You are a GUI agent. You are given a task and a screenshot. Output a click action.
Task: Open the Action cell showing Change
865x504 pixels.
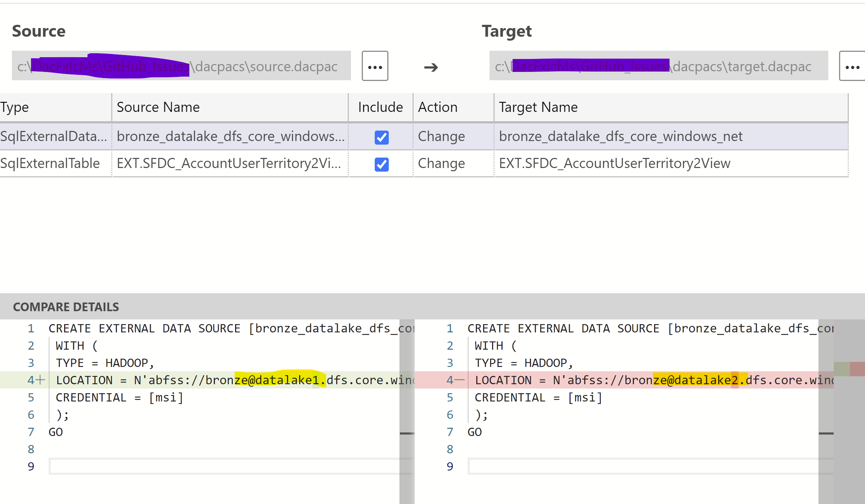441,136
